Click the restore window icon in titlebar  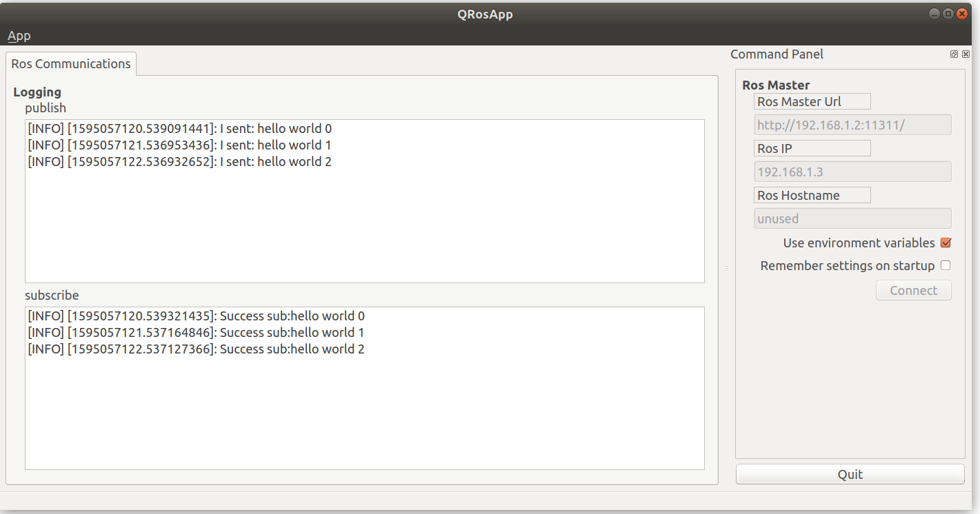[x=948, y=13]
